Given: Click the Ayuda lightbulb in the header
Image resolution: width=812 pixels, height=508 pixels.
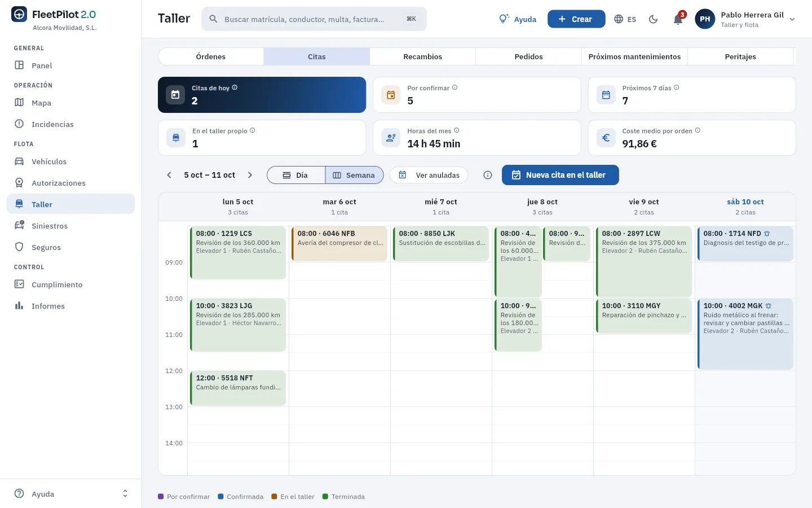Looking at the screenshot, I should coord(518,19).
